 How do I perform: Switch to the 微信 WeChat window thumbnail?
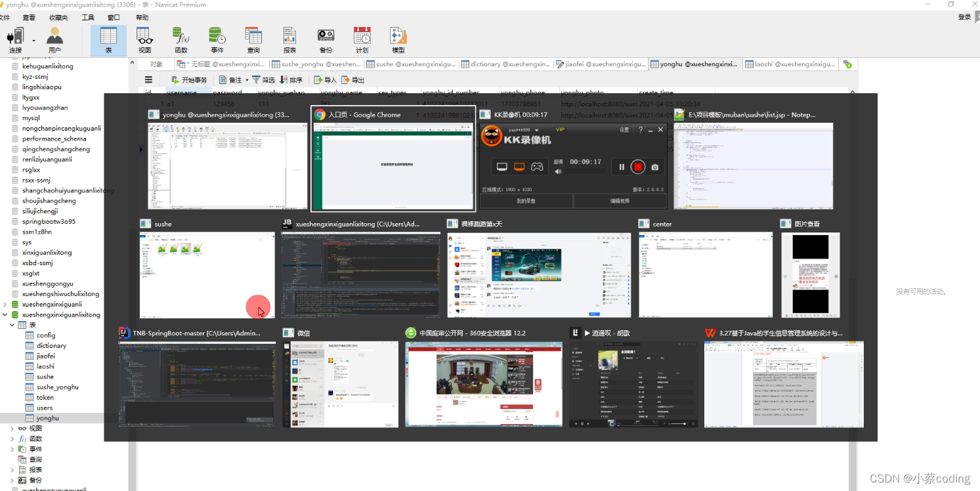pos(340,377)
